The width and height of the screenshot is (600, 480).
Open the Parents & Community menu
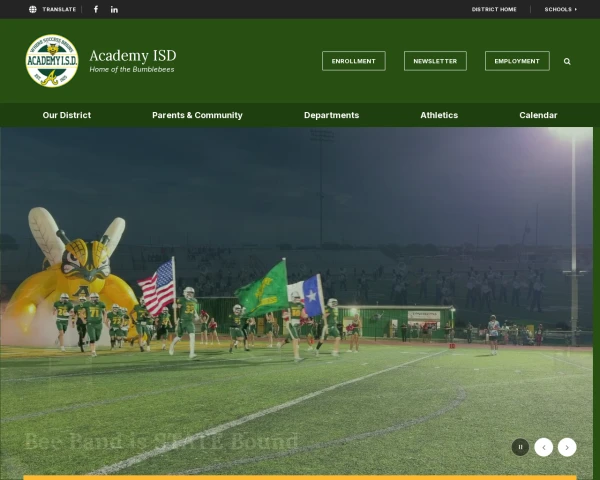click(x=197, y=115)
